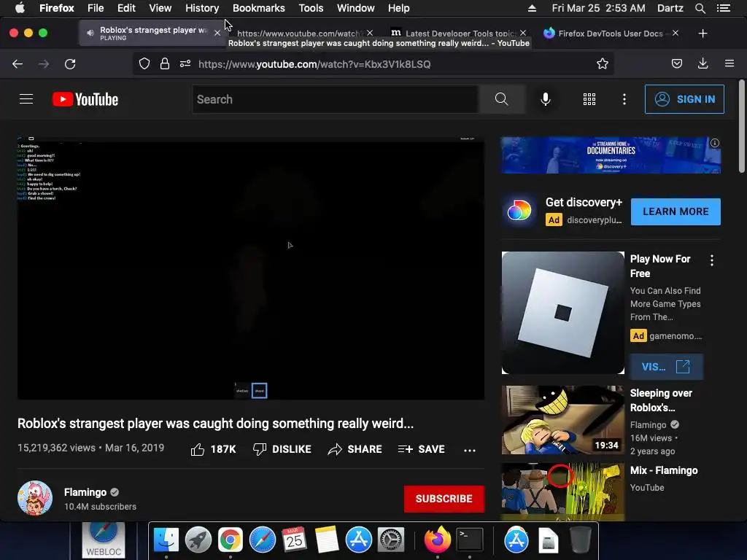Start voice search with the microphone icon
This screenshot has width=747, height=560.
pyautogui.click(x=546, y=99)
